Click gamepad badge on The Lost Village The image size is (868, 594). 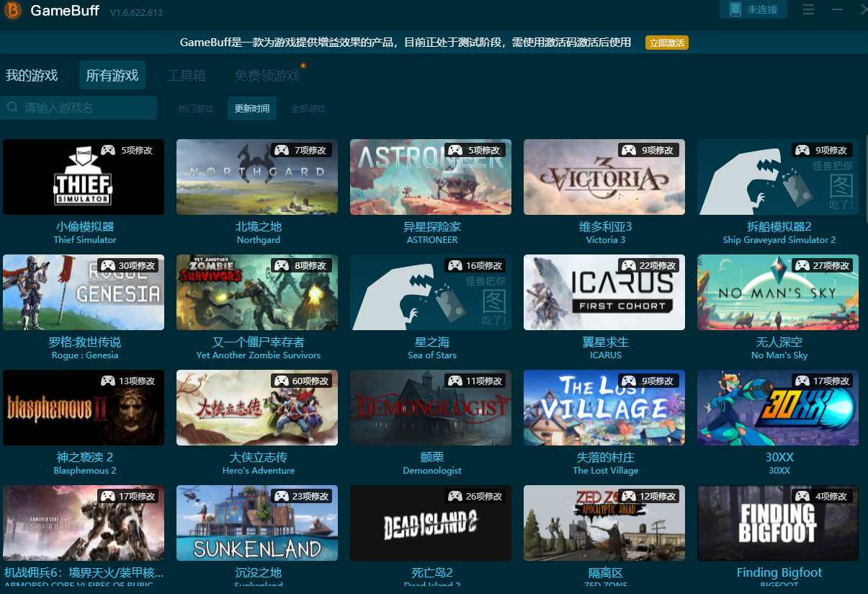(x=629, y=381)
